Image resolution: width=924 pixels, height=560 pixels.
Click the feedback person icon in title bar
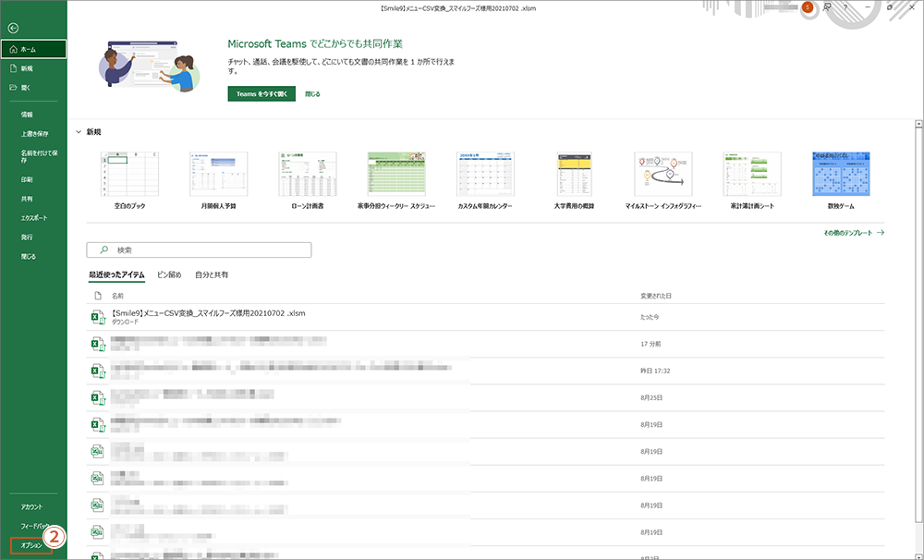[x=827, y=7]
